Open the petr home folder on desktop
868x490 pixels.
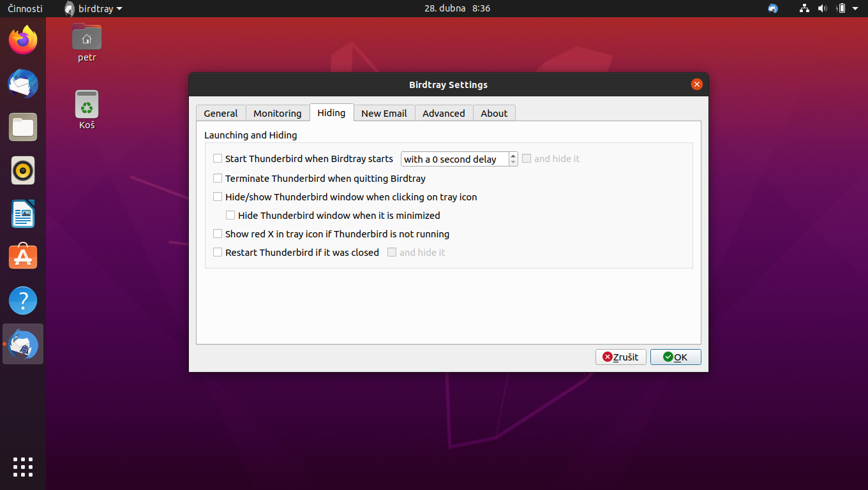87,43
